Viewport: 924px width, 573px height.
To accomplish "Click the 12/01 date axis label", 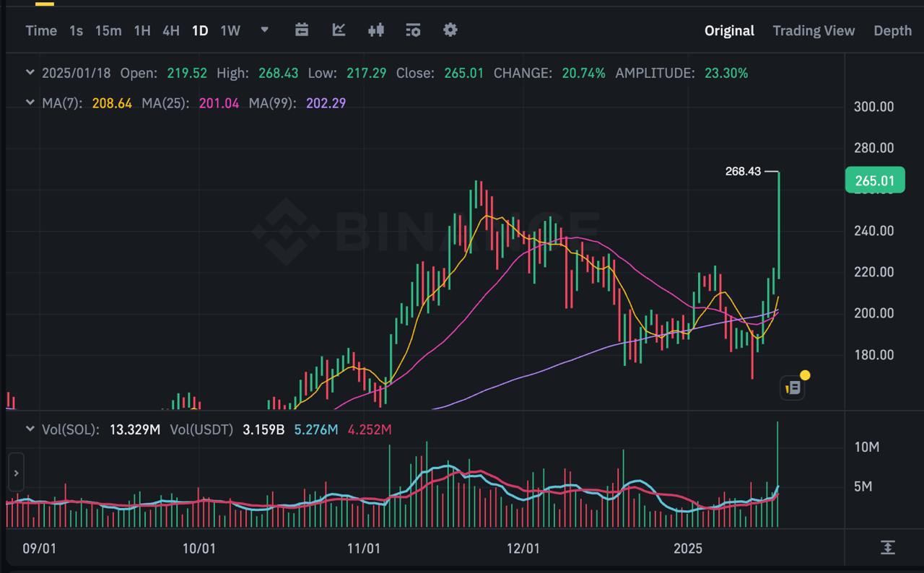I will pos(523,548).
